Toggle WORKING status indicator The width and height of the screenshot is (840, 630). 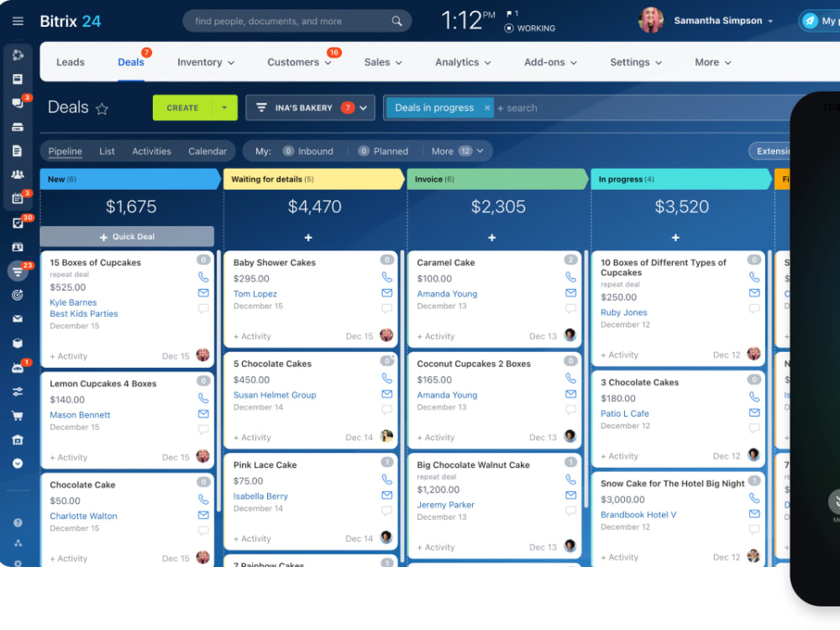pos(530,29)
